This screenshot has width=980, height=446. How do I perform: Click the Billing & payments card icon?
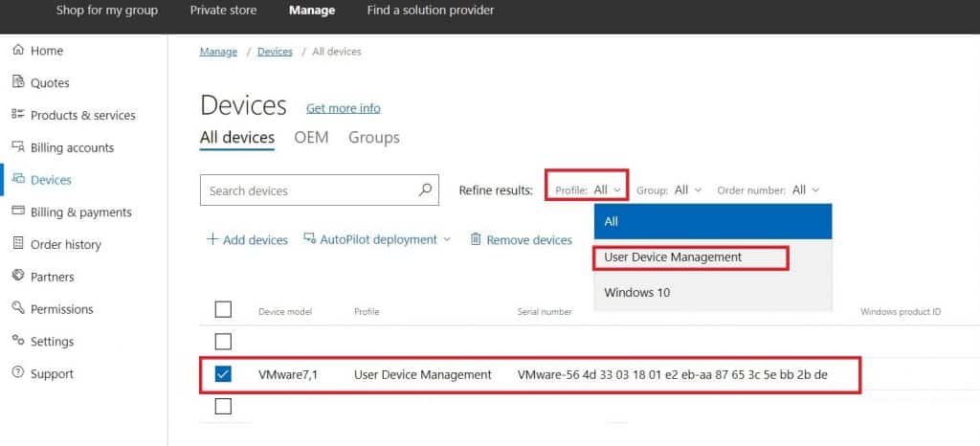pyautogui.click(x=18, y=212)
